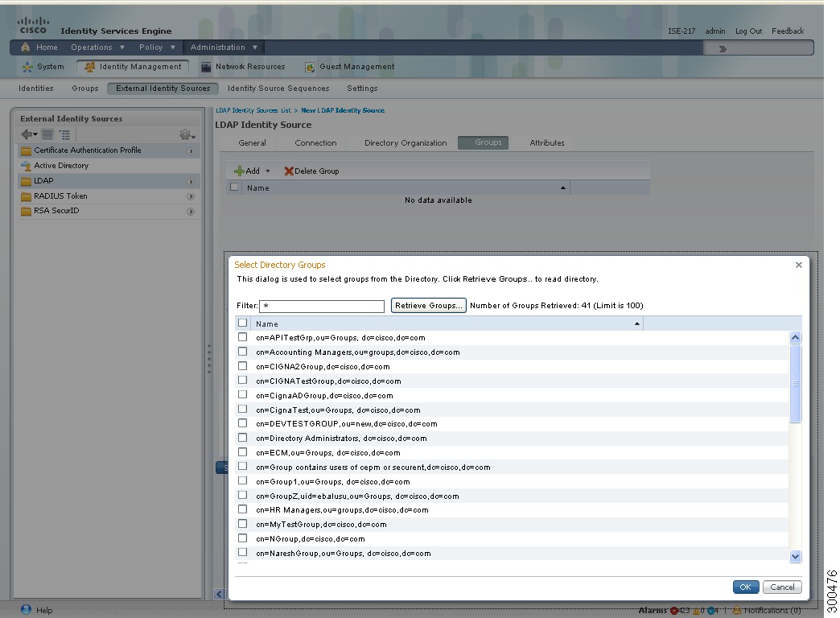Check the cn=APITestGrp group checkbox
This screenshot has height=618, width=840.
pos(243,337)
